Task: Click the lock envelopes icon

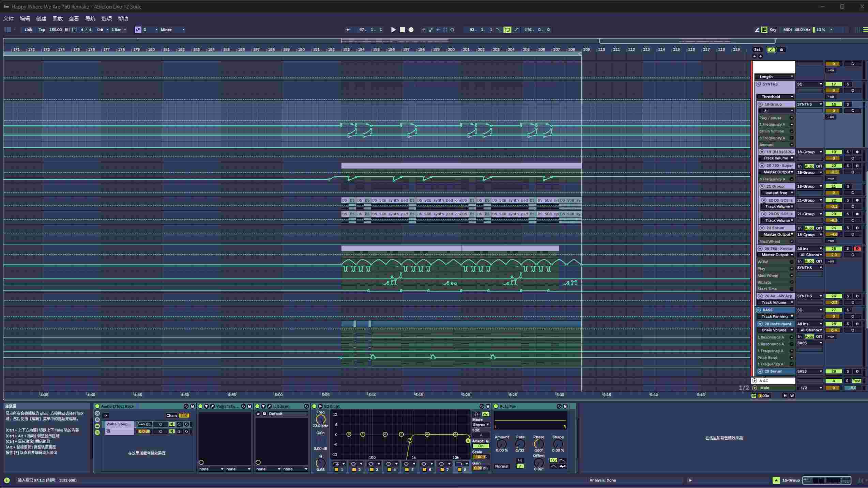Action: (781, 50)
